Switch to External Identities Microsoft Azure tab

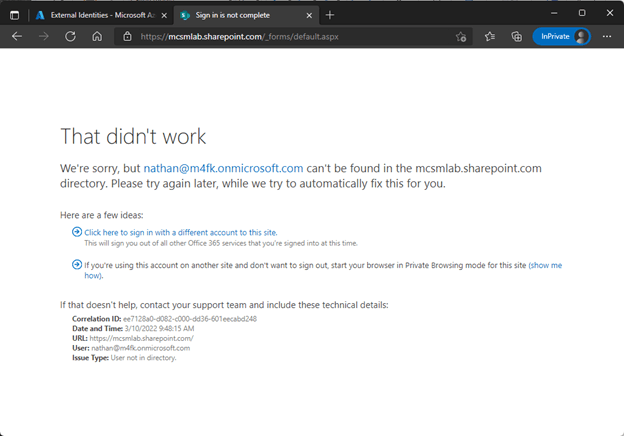click(101, 15)
